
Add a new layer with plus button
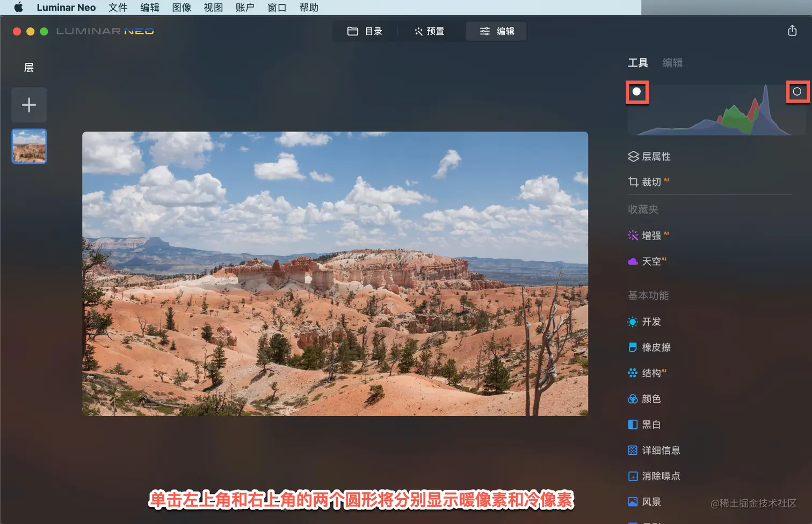[29, 105]
